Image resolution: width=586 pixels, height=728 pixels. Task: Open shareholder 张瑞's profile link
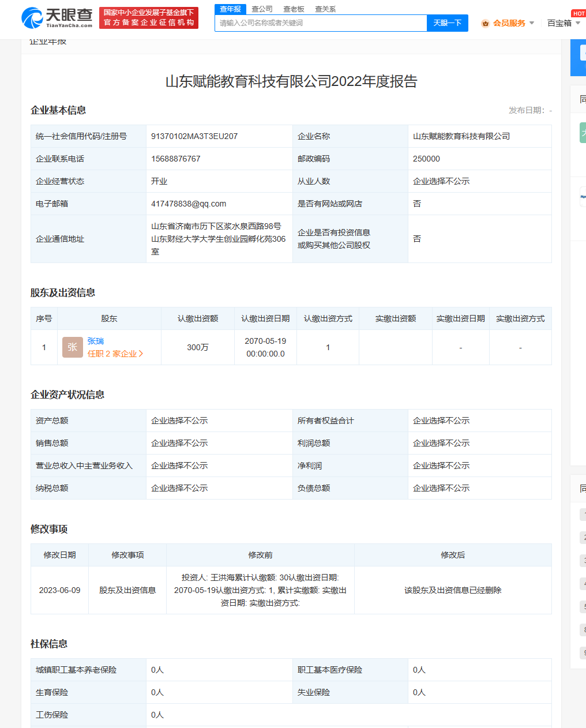[96, 341]
